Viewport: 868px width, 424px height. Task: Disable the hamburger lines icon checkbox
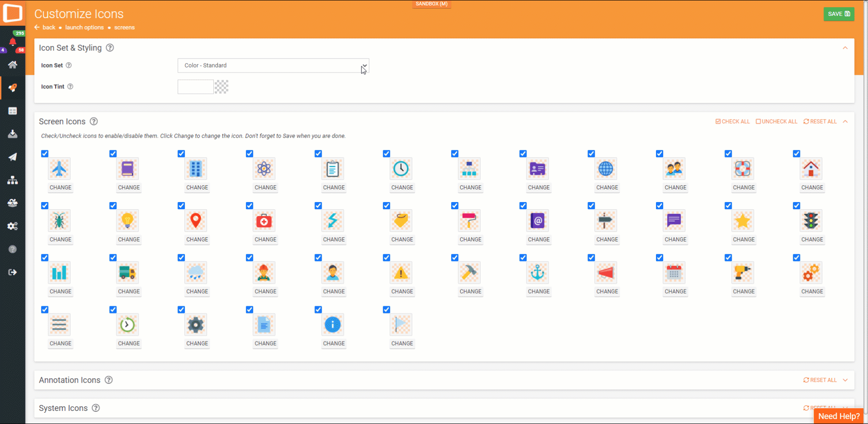pyautogui.click(x=44, y=310)
